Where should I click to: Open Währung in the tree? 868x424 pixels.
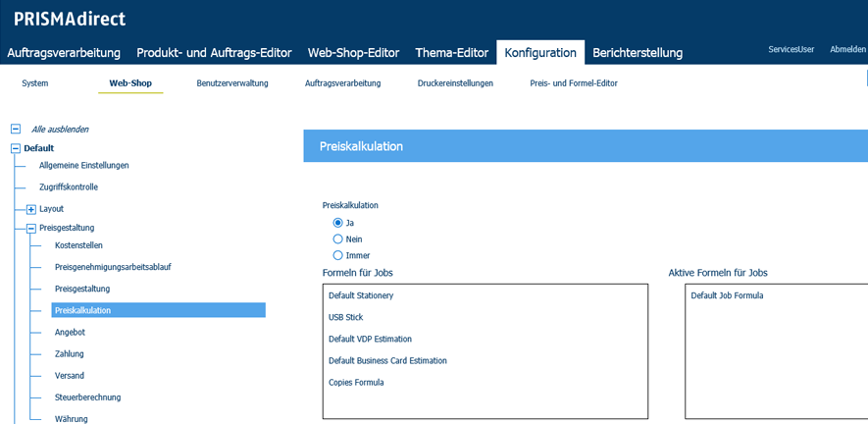coord(71,419)
